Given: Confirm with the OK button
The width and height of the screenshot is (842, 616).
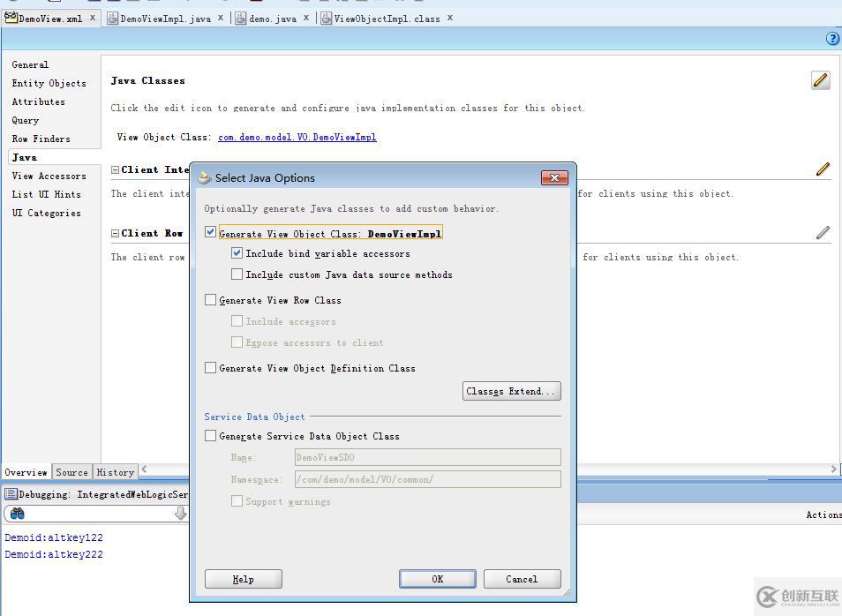Looking at the screenshot, I should pos(438,579).
